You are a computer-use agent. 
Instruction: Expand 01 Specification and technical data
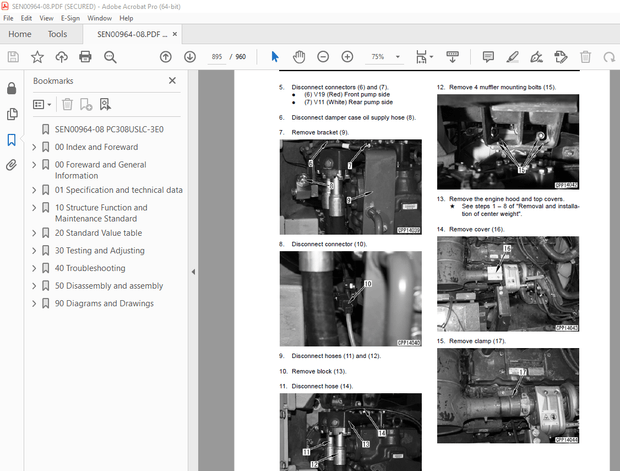click(34, 190)
